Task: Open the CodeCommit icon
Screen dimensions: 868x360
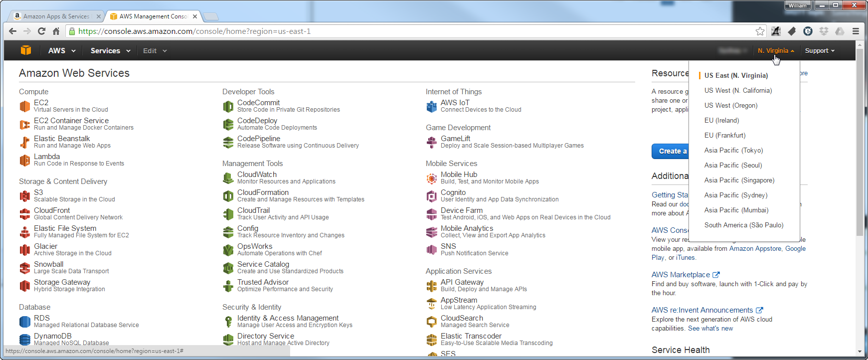Action: (228, 106)
